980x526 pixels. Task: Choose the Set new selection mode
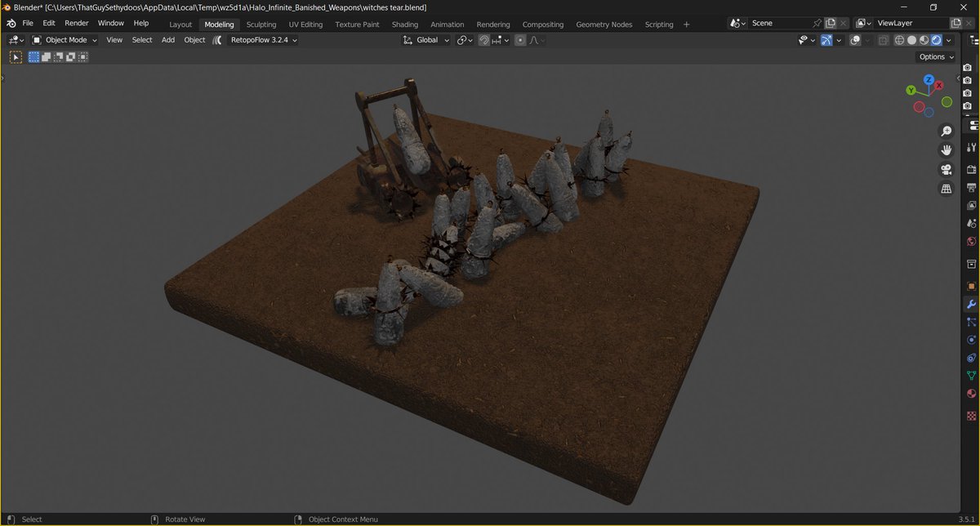tap(34, 57)
